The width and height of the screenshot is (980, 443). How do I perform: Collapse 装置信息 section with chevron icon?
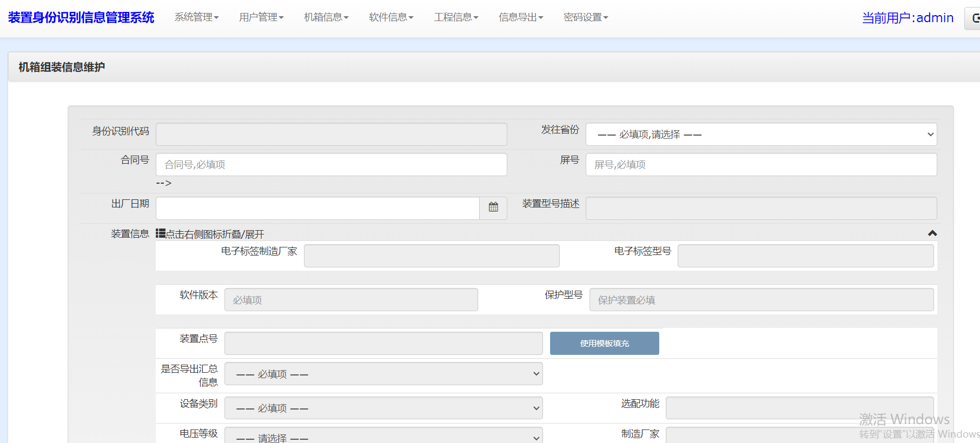pos(932,233)
